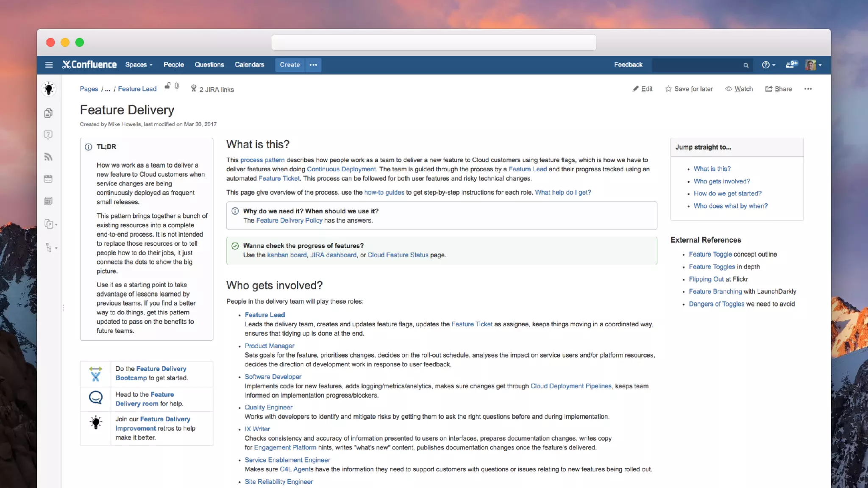Click the Questions icon in the sidebar
This screenshot has width=868, height=488.
pos(48,135)
